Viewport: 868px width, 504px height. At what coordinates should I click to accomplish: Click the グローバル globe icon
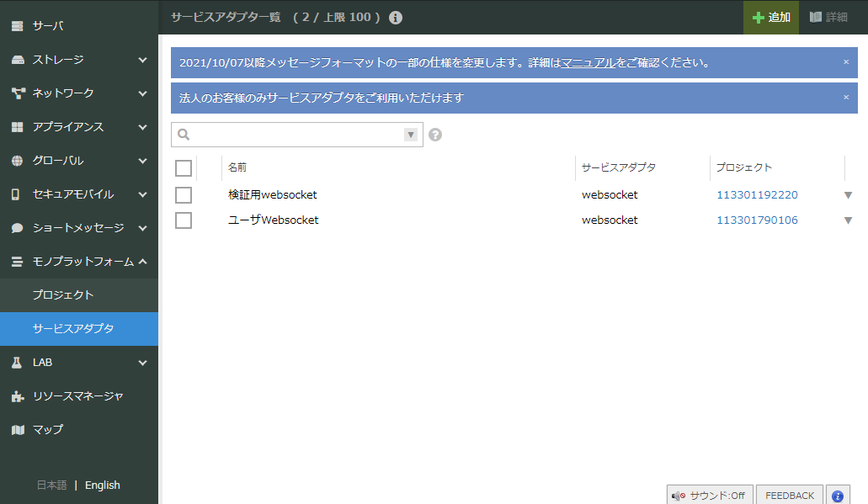click(x=18, y=161)
